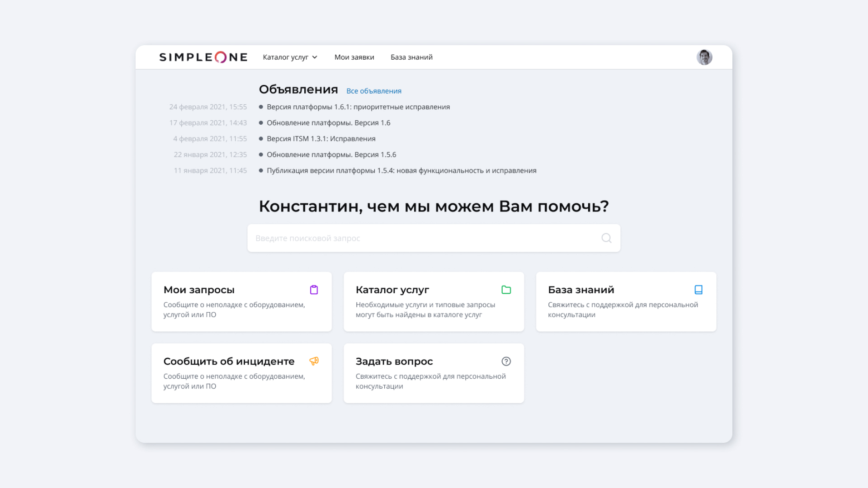Click the question mark icon on Задать вопрос card
Screen dimensions: 868x488
click(506, 361)
